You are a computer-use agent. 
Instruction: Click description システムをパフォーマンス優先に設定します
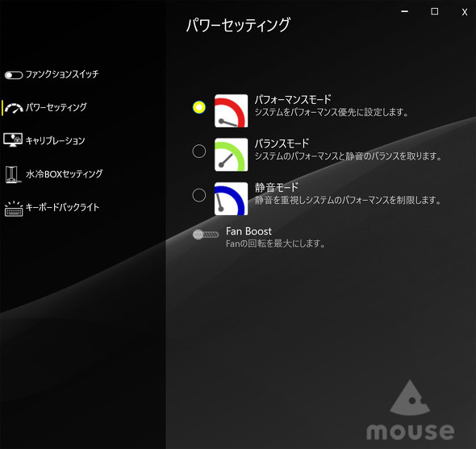coord(332,112)
